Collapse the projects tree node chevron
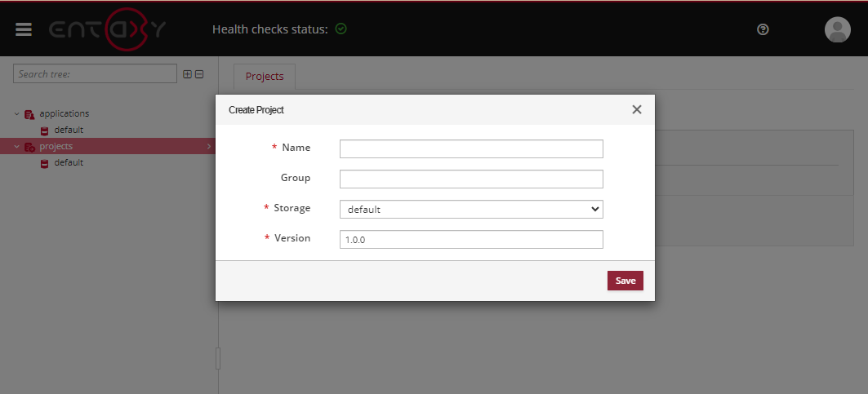Screen dimensions: 868x394 (x=16, y=147)
